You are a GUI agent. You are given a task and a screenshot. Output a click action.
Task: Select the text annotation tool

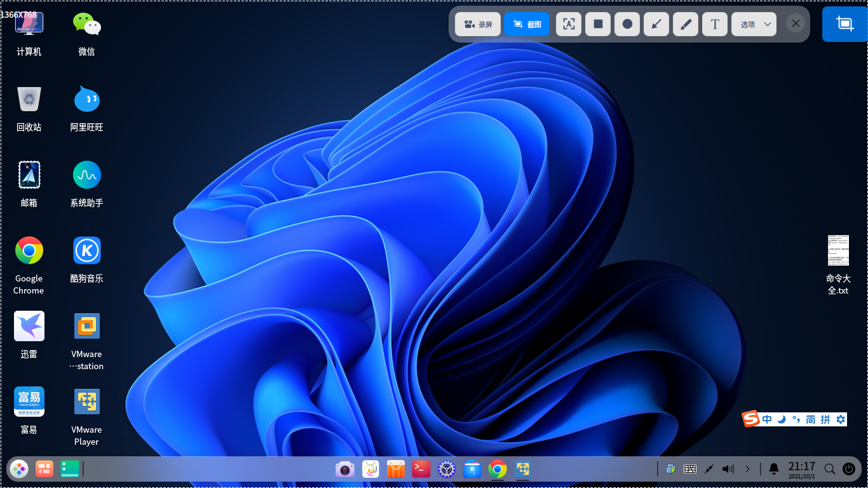click(715, 24)
